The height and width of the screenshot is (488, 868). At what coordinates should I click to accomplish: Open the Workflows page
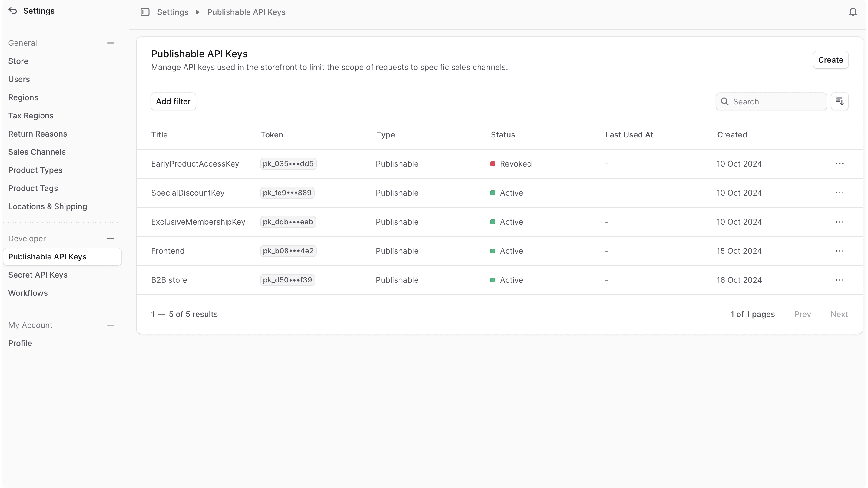coord(28,293)
